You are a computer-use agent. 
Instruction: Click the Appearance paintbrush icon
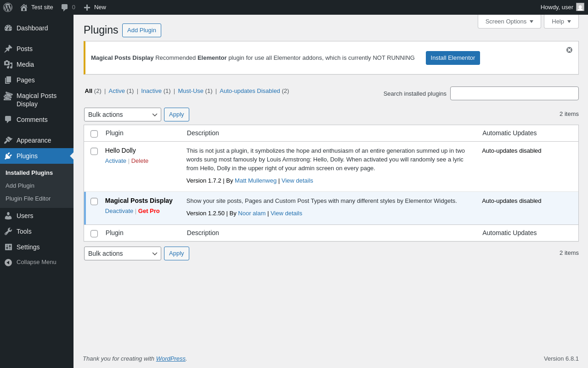pos(8,140)
